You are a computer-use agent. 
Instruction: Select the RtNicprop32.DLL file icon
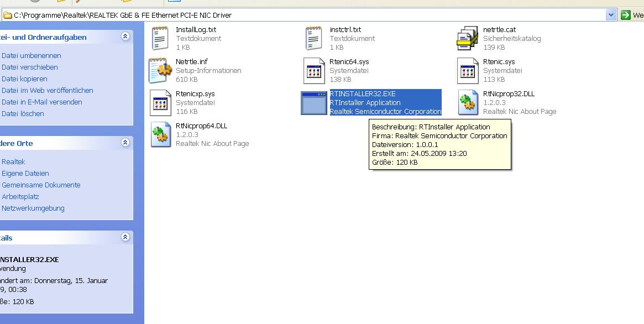coord(469,102)
